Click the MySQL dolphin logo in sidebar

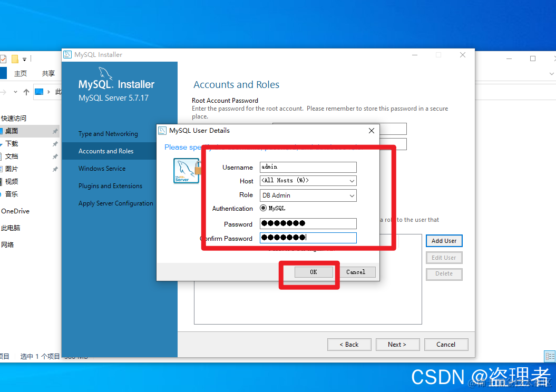[105, 73]
